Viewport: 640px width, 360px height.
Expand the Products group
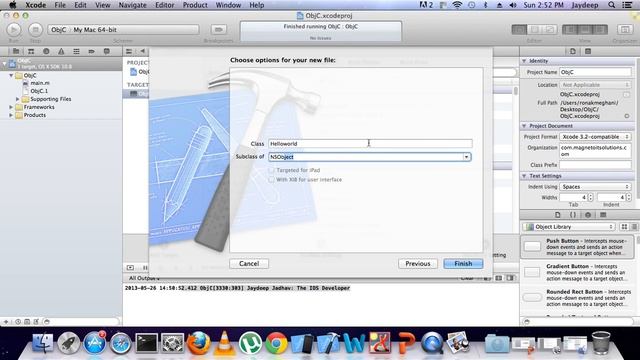coord(11,116)
